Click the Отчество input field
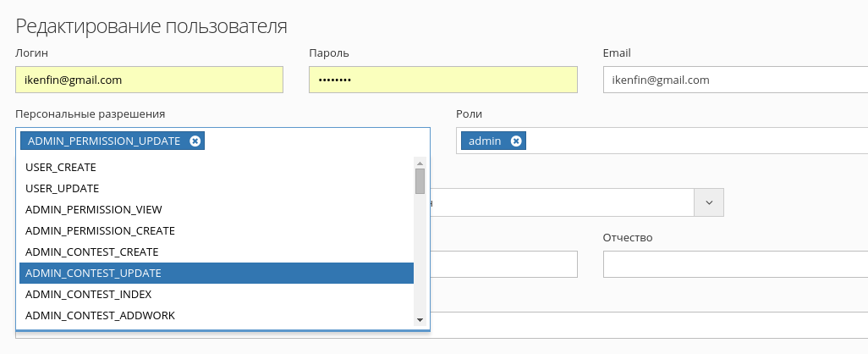Viewport: 868px width, 354px height. (x=735, y=264)
